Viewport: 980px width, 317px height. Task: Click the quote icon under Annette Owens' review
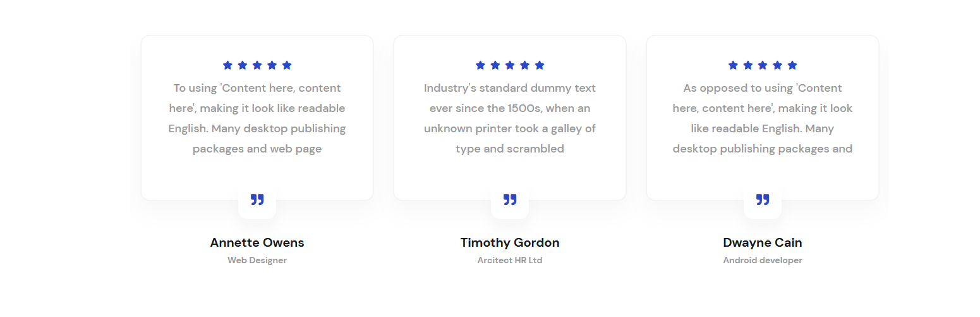click(x=257, y=200)
